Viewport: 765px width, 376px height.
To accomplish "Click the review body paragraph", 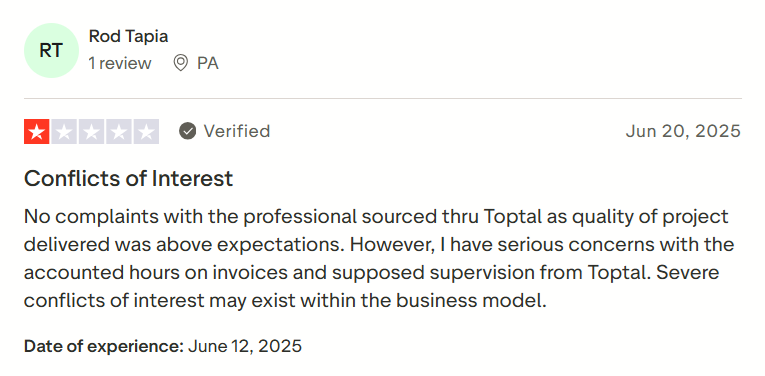I will coord(379,259).
